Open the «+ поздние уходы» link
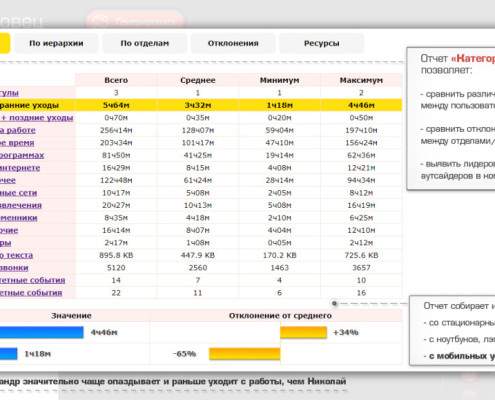Viewport: 495px width, 400px height. point(37,118)
